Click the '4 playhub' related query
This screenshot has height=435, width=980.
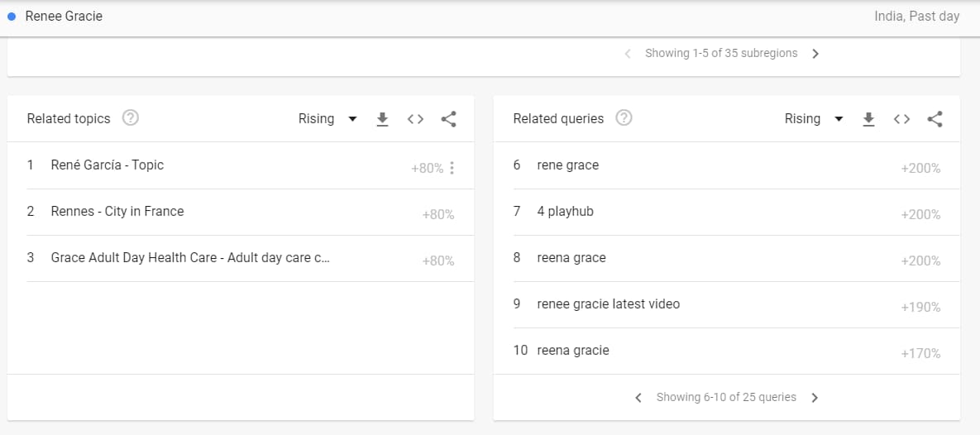point(565,212)
